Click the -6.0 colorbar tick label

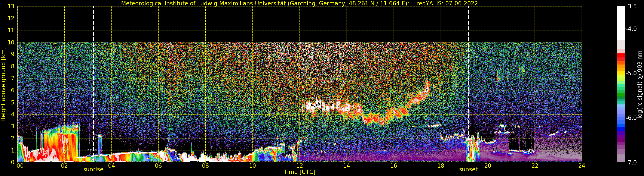(631, 118)
